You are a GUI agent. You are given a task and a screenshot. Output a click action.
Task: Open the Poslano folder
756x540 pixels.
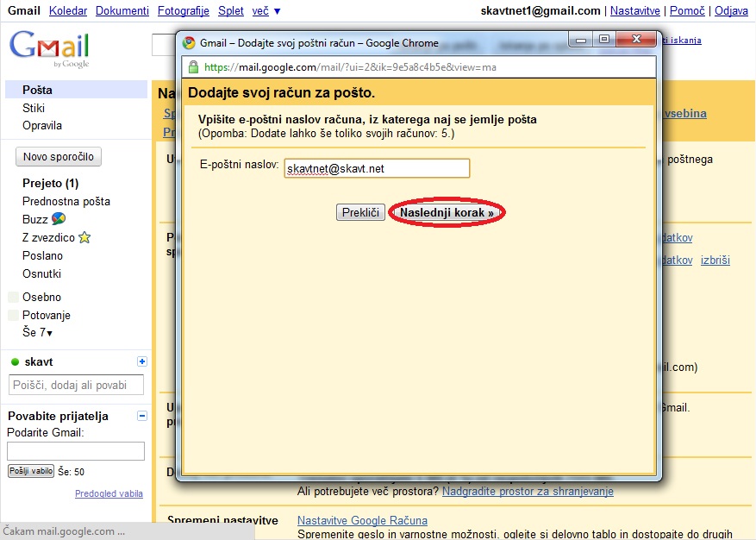[x=42, y=255]
